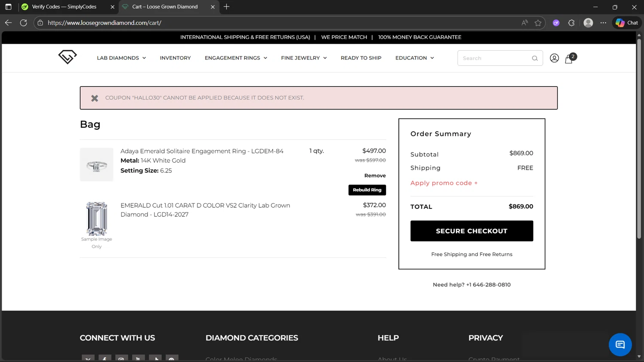Open a new browser tab
Screen dimensions: 644x362
pyautogui.click(x=227, y=6)
